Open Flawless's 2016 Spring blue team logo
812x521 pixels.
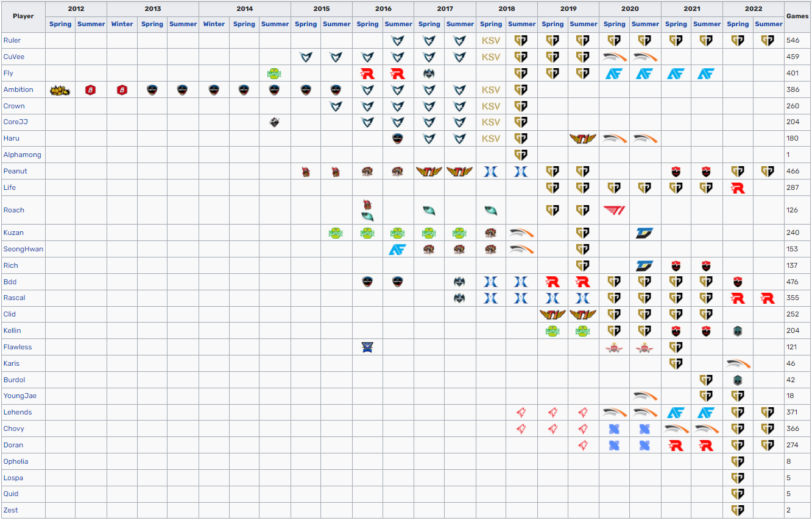pos(367,348)
